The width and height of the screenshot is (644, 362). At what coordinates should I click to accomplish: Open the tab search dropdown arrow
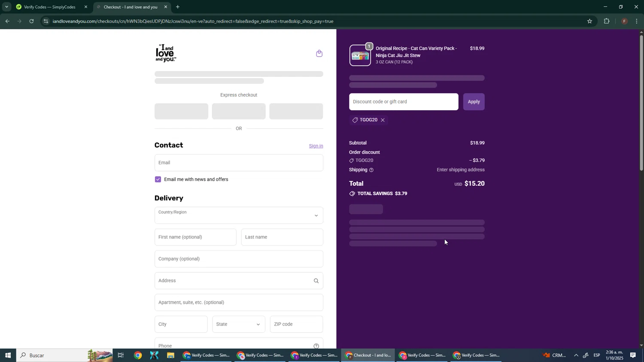click(6, 7)
